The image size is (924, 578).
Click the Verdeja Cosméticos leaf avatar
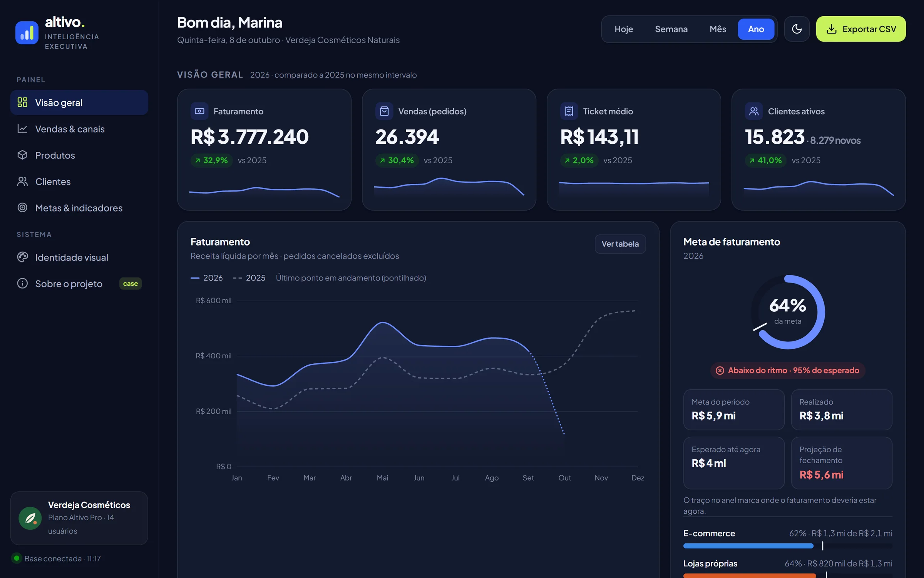(x=30, y=518)
